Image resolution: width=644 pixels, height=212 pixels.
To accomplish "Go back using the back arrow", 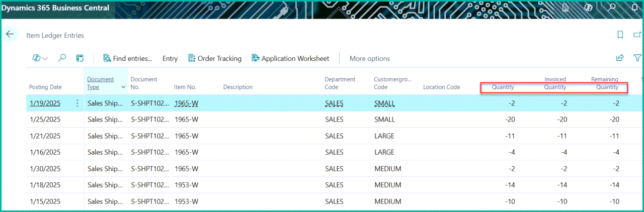I will click(10, 35).
